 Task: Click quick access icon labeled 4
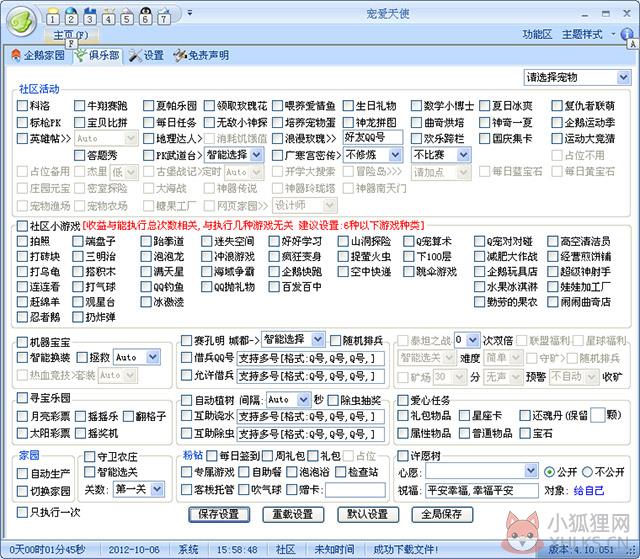[x=108, y=17]
